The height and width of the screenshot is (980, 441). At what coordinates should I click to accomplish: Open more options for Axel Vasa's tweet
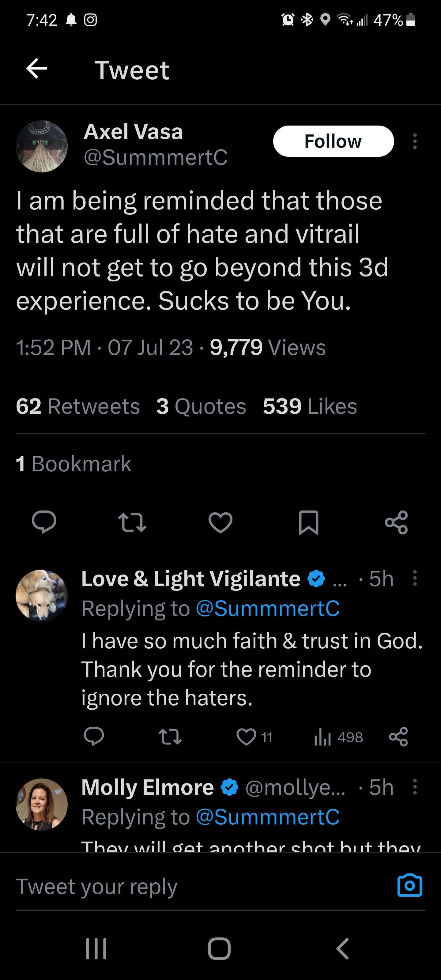pyautogui.click(x=415, y=141)
